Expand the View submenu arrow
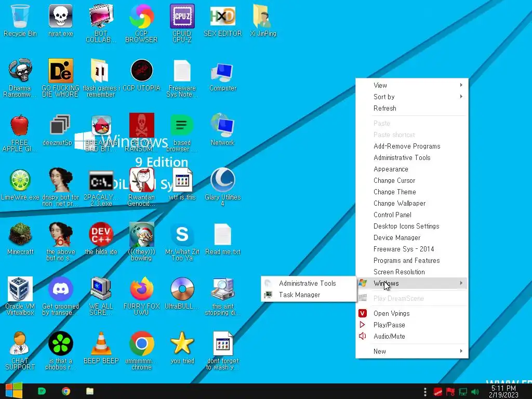 tap(461, 85)
